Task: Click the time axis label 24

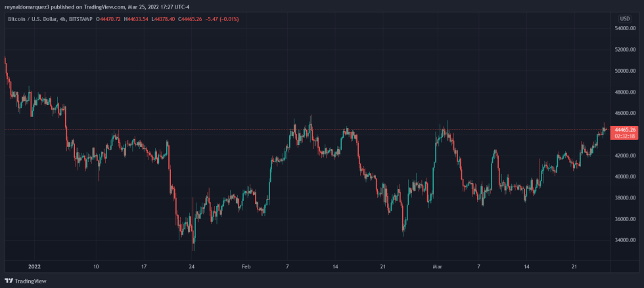Action: tap(191, 266)
